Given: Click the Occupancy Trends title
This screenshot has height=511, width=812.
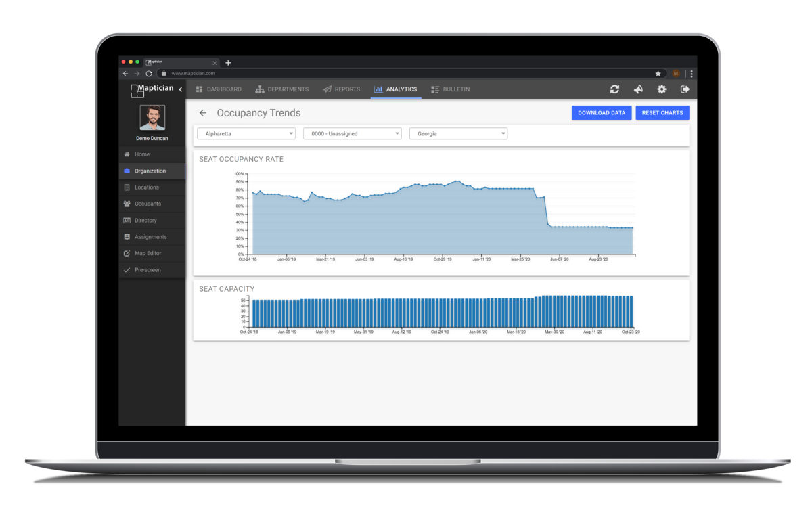Looking at the screenshot, I should 258,113.
